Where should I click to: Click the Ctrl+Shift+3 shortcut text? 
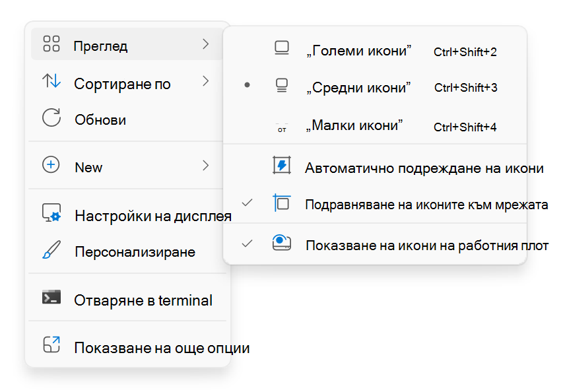[x=466, y=88]
